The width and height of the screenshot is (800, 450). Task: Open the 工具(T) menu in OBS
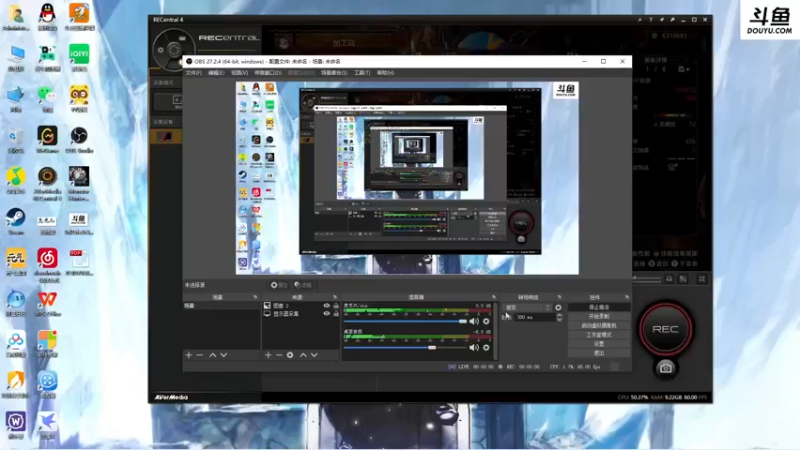(x=362, y=73)
